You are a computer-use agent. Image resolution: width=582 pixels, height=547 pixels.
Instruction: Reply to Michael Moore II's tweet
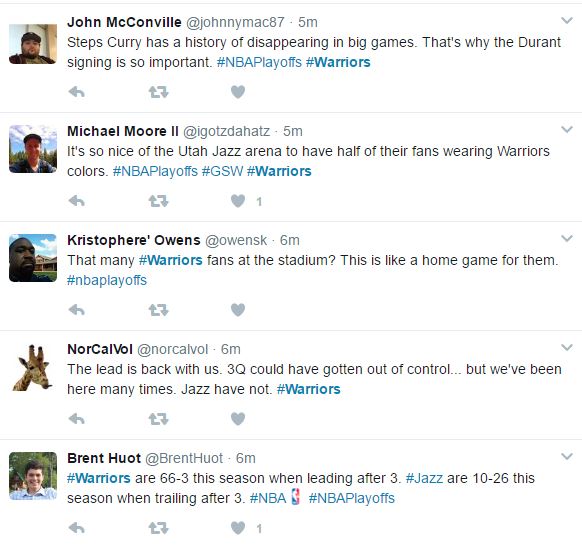(77, 201)
